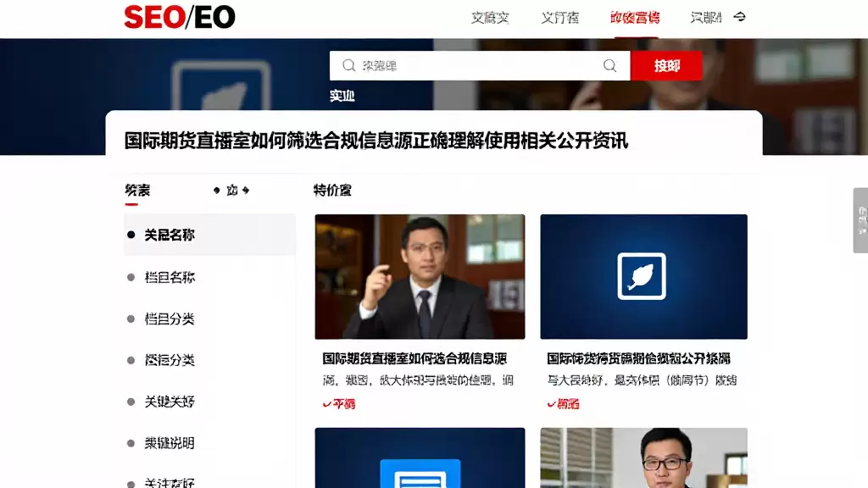This screenshot has width=868, height=488.
Task: Click the red tag under the first card
Action: click(x=339, y=404)
